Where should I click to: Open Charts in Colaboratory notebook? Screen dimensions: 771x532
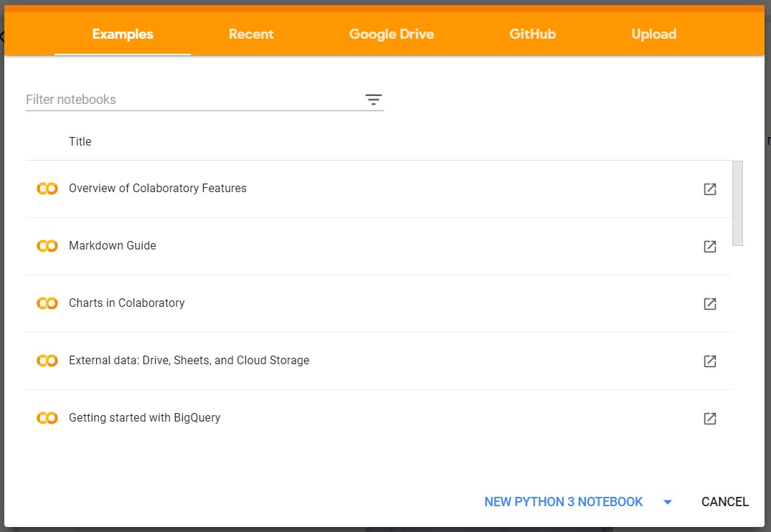126,303
